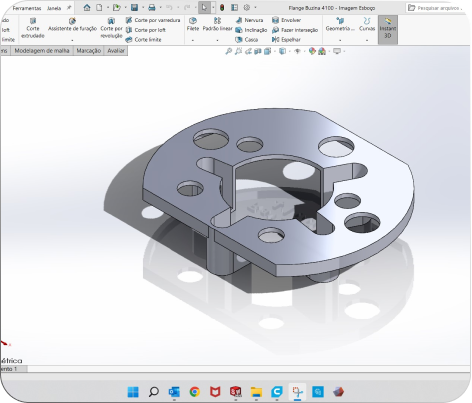Open the Ferramentas menu
The width and height of the screenshot is (472, 403).
pos(27,8)
